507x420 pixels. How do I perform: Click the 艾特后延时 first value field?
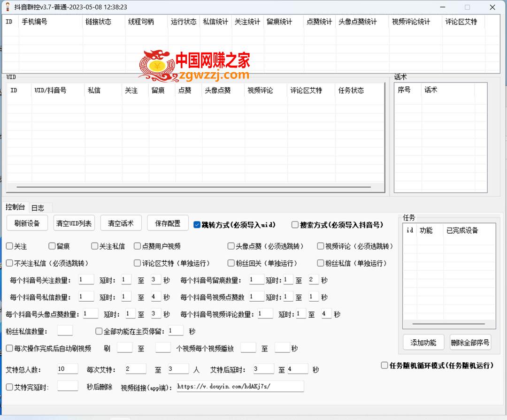click(263, 369)
